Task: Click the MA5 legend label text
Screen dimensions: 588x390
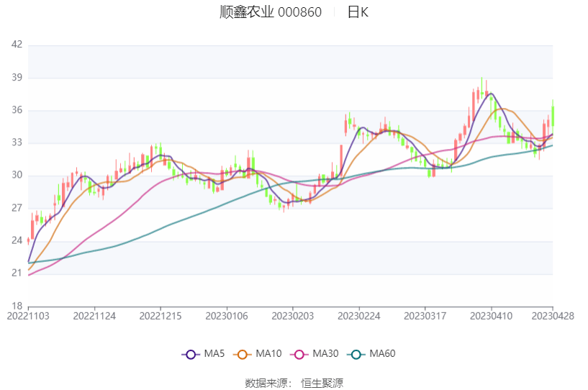Action: point(214,353)
